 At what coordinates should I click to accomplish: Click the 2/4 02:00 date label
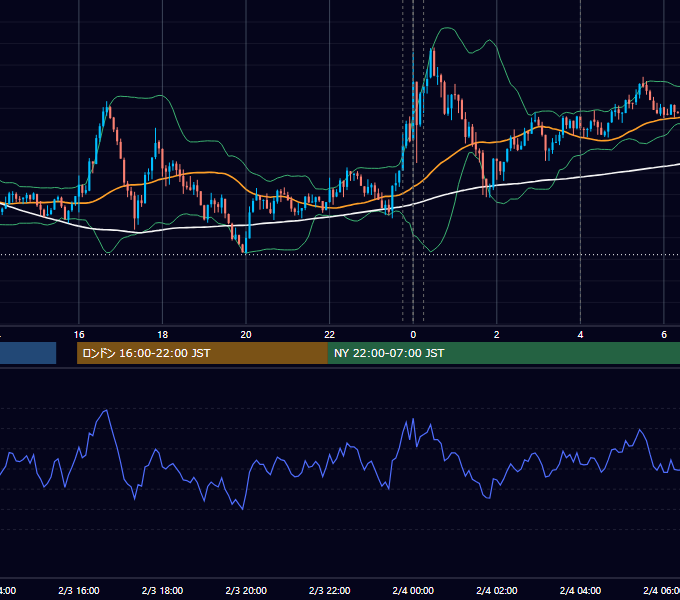click(x=497, y=590)
